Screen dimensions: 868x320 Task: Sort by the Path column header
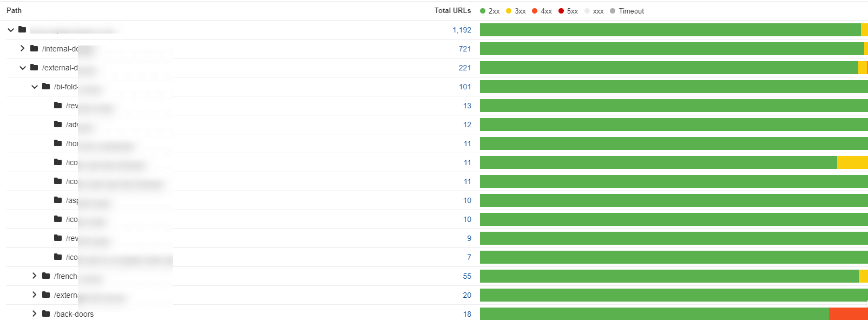tap(14, 10)
